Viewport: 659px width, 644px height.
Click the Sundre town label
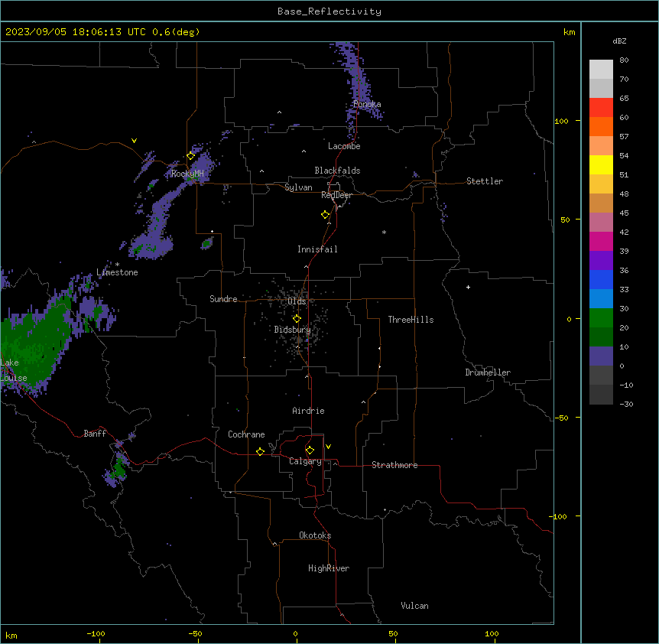[x=223, y=299]
